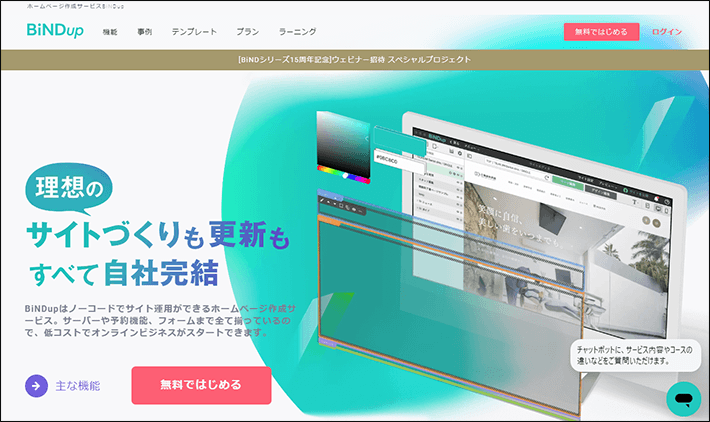Open the chat bot bubble icon
This screenshot has height=422, width=710.
684,399
